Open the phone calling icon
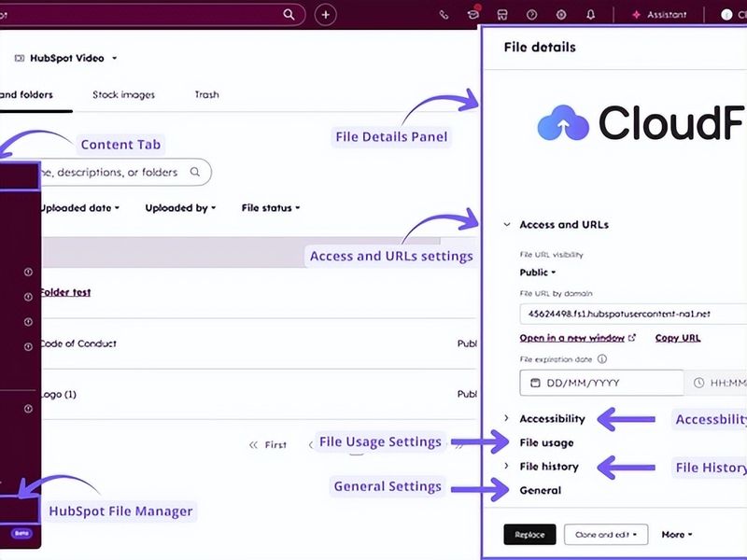This screenshot has height=560, width=747. (x=444, y=15)
